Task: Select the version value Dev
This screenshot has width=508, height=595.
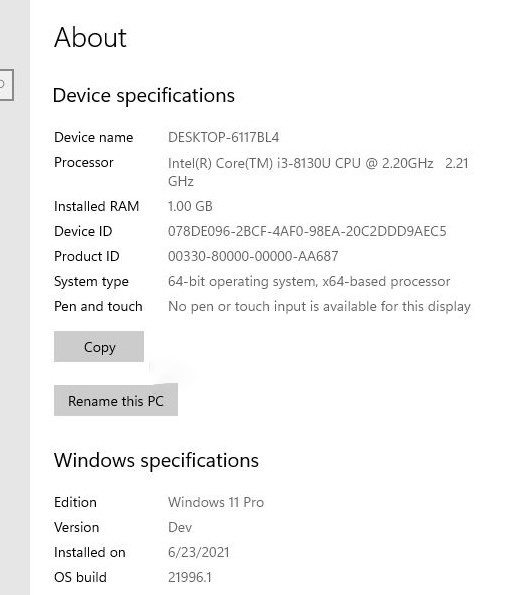Action: 180,527
